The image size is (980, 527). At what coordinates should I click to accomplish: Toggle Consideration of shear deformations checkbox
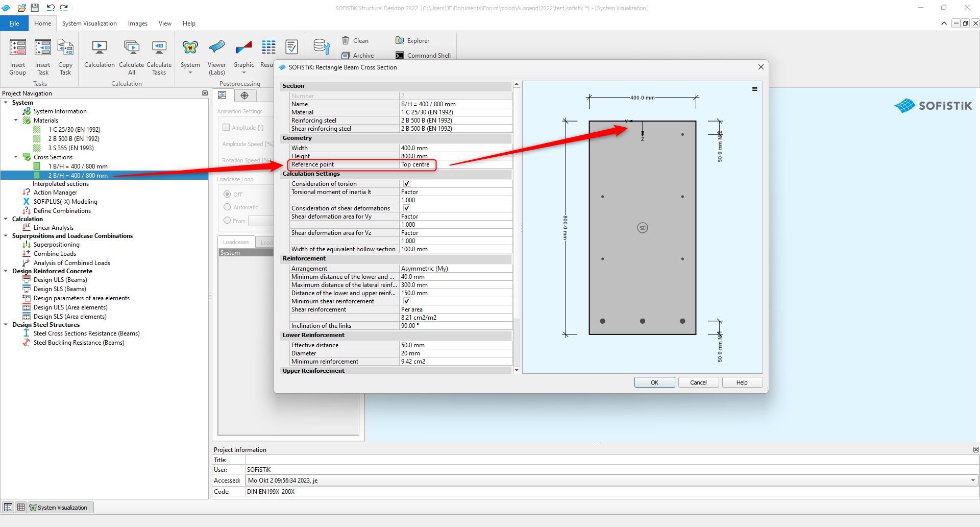tap(407, 208)
